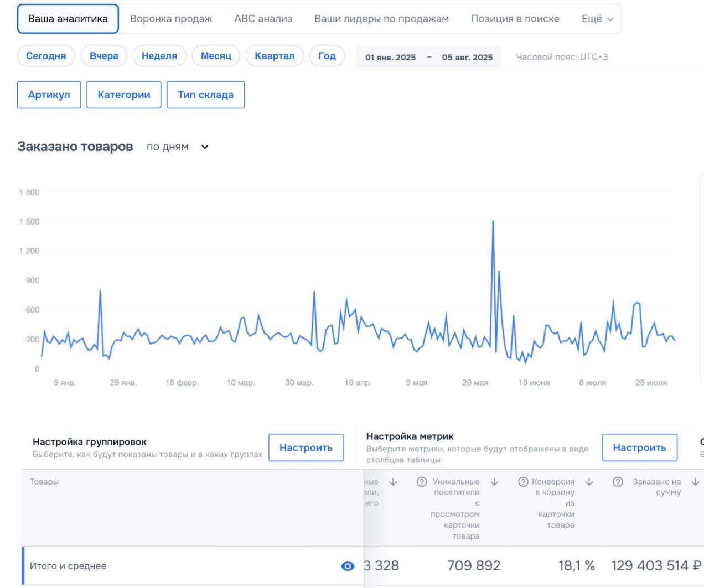Expand the Ещё tab dropdown
704x588 pixels.
point(598,19)
